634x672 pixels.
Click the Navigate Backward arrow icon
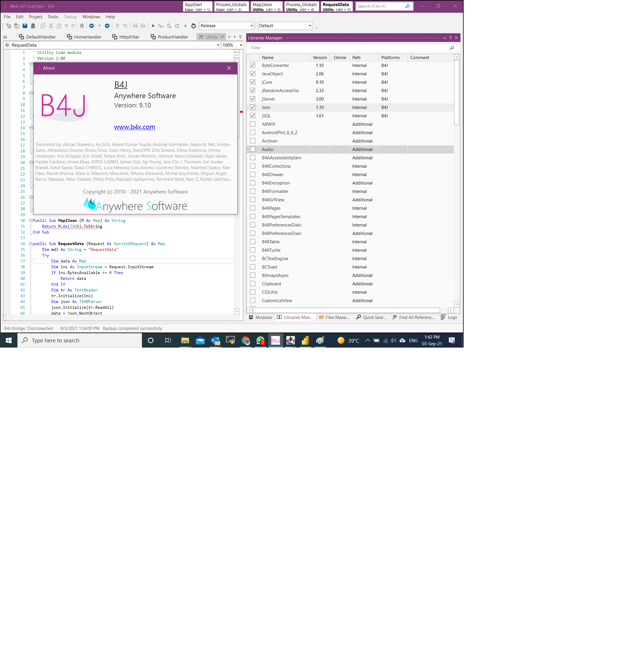91,26
